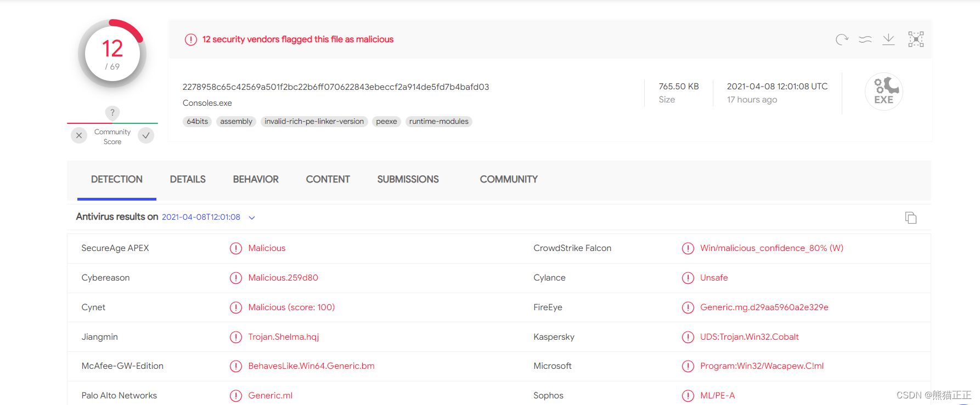Click the reanalyze file refresh icon
Viewport: 980px width, 405px height.
842,39
